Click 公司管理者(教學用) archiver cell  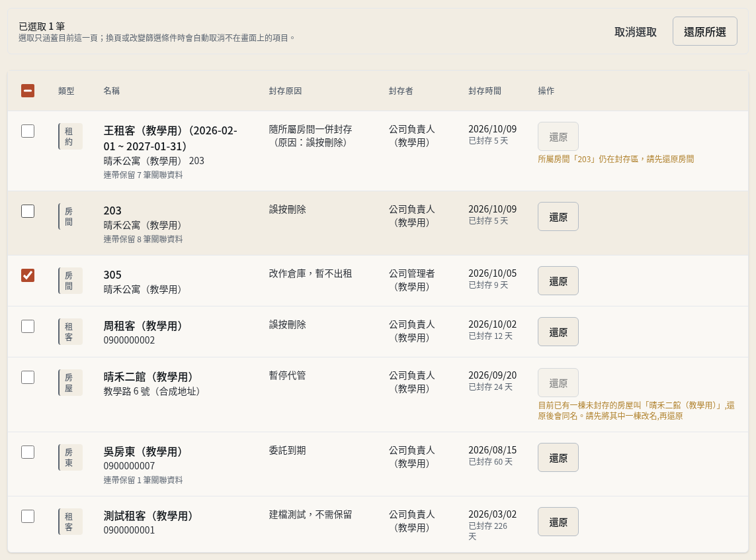click(x=412, y=280)
